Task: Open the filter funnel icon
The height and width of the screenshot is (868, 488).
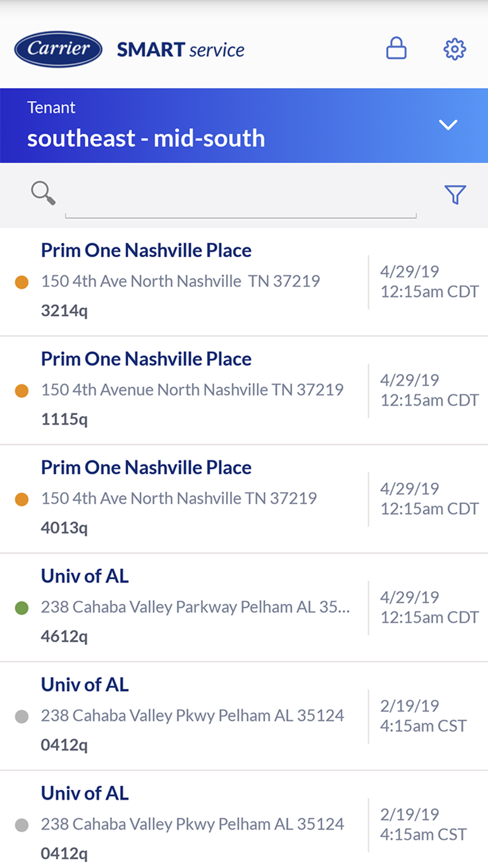Action: [x=455, y=194]
